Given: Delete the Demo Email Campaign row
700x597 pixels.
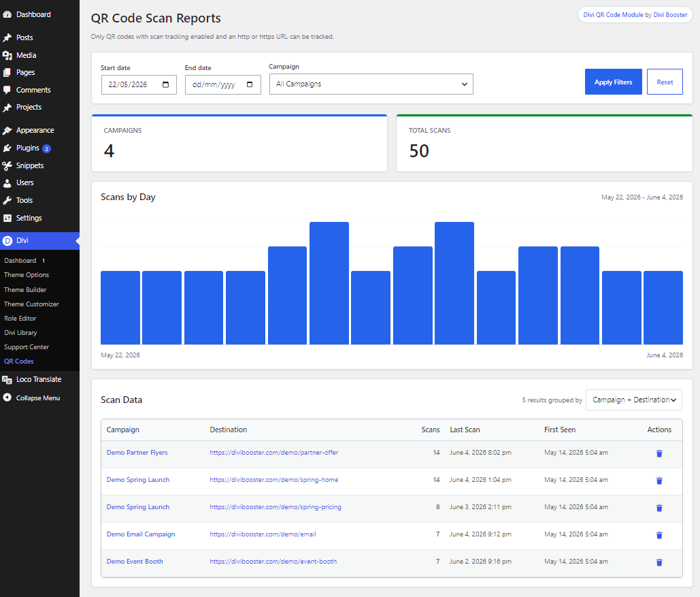Looking at the screenshot, I should (659, 535).
